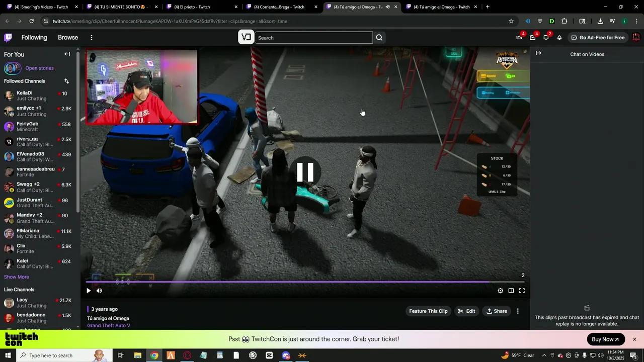Reload the page

[31, 21]
